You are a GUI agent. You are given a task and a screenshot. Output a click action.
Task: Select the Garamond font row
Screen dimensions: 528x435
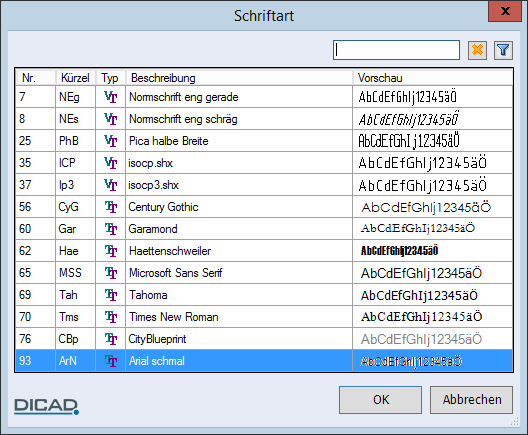click(264, 229)
